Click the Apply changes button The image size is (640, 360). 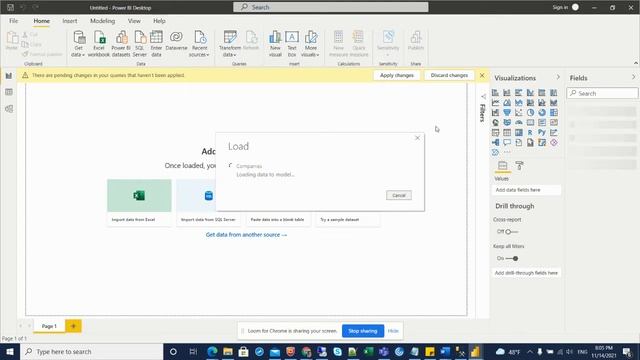click(x=397, y=76)
